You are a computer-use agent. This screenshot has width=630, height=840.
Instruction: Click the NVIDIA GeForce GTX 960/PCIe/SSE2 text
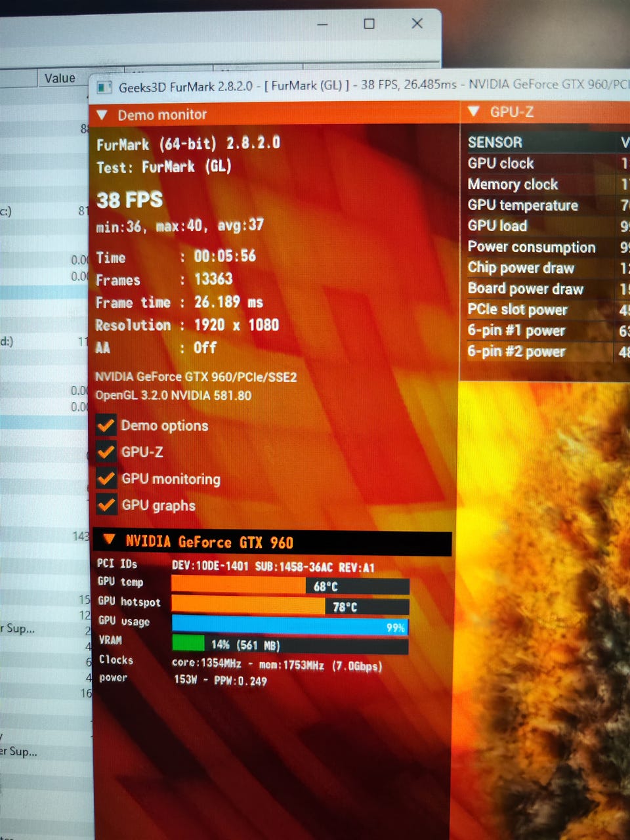(x=196, y=377)
